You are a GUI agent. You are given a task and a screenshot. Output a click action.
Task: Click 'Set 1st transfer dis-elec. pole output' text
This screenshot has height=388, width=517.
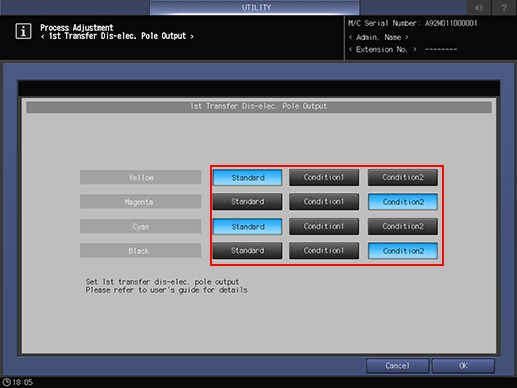pos(162,282)
